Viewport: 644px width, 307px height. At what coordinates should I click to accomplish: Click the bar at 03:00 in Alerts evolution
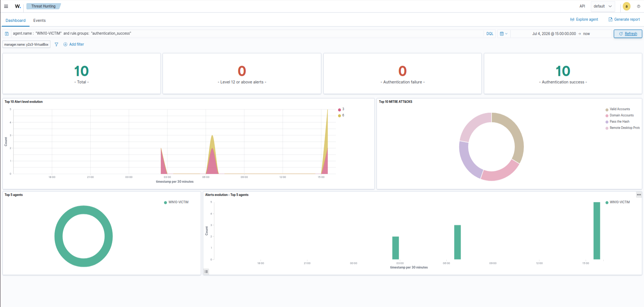coord(396,248)
